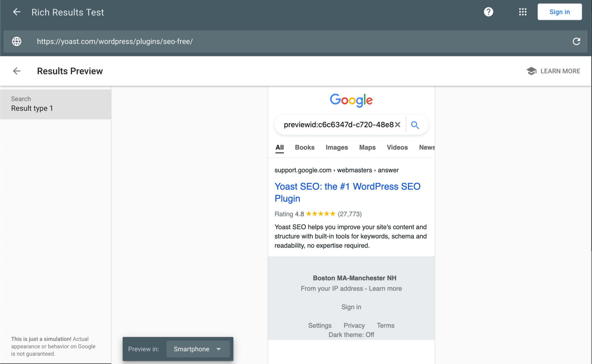Click the globe icon beside the URL

point(16,41)
